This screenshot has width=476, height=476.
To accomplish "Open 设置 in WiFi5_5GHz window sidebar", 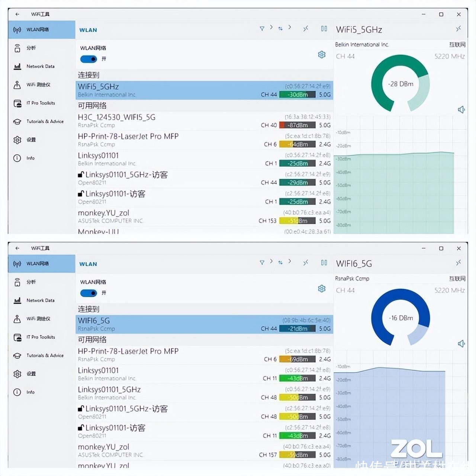I will 42,140.
